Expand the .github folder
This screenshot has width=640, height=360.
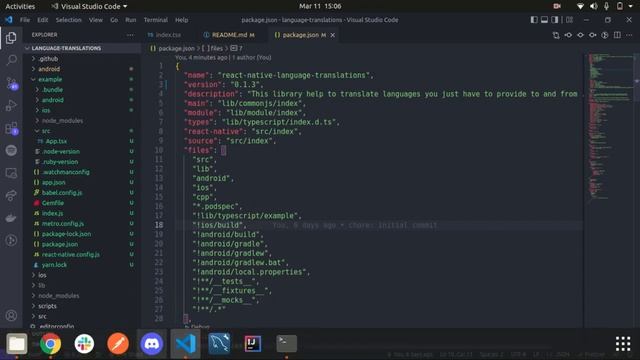82,59
